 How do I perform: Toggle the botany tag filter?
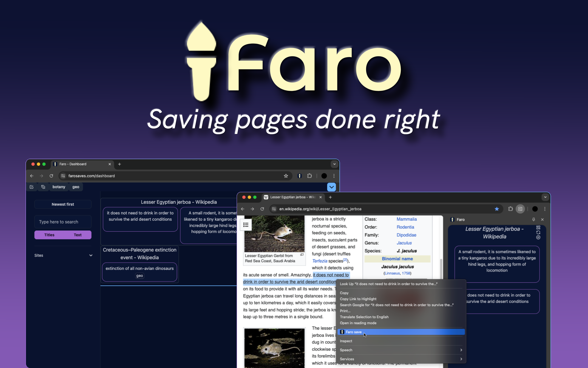pyautogui.click(x=59, y=187)
